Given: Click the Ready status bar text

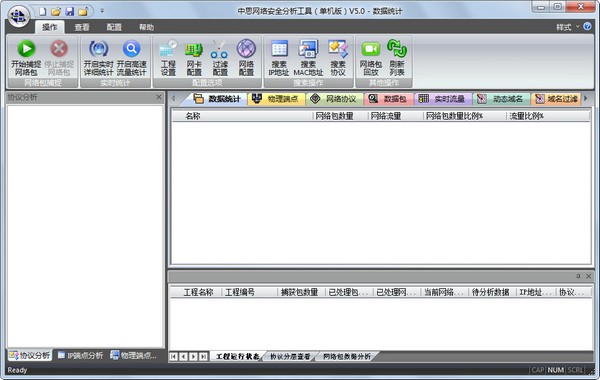Looking at the screenshot, I should point(17,370).
